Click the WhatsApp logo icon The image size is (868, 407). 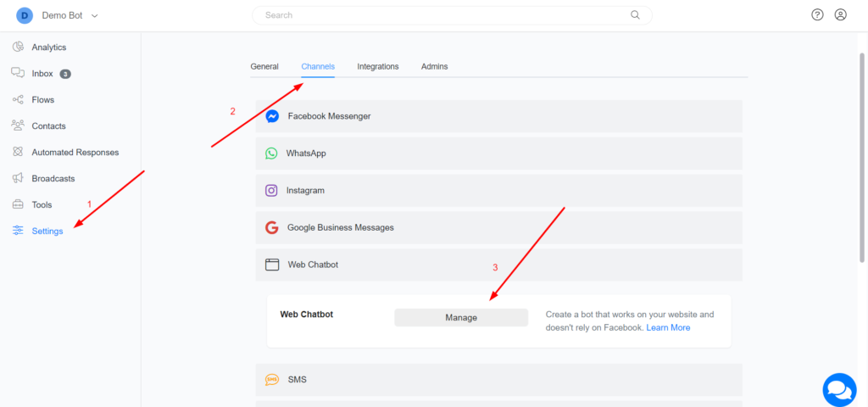point(271,153)
